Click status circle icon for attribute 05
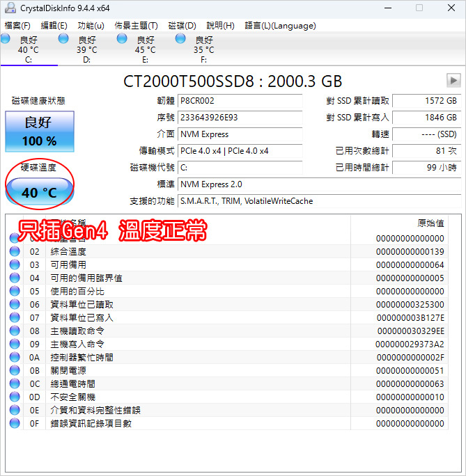Image resolution: width=466 pixels, height=476 pixels. coord(15,291)
